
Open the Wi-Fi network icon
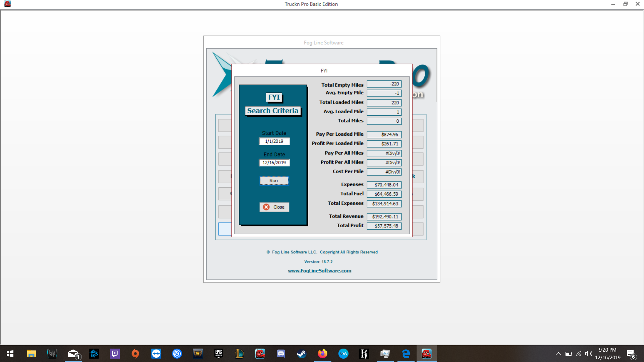579,354
